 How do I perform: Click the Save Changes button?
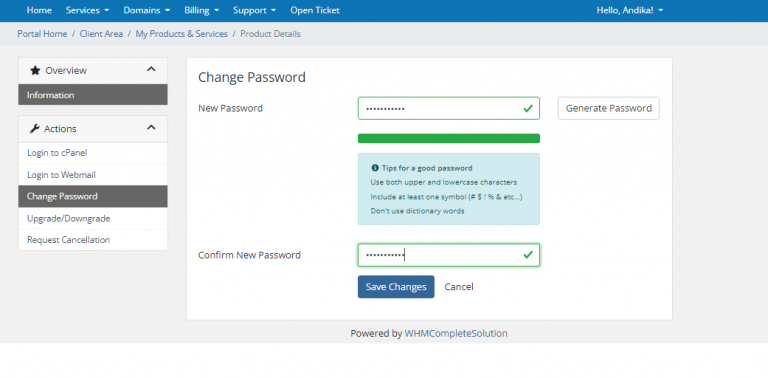pyautogui.click(x=396, y=287)
